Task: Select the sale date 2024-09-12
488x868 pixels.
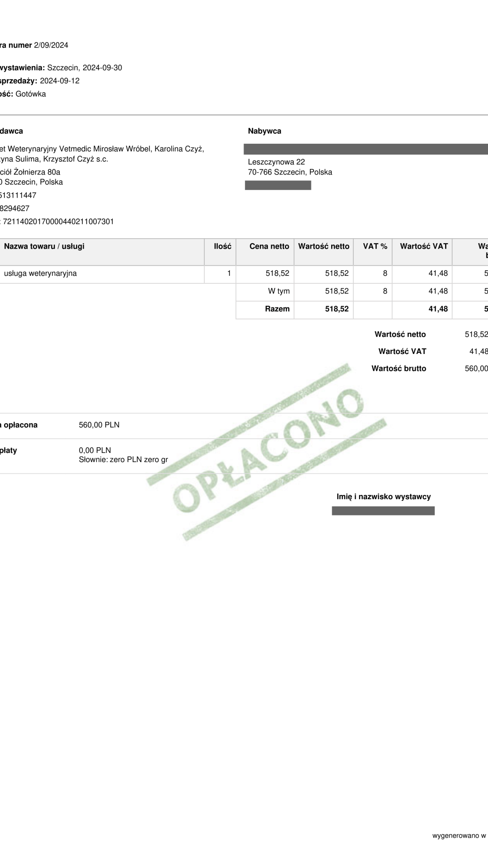Action: pyautogui.click(x=60, y=81)
